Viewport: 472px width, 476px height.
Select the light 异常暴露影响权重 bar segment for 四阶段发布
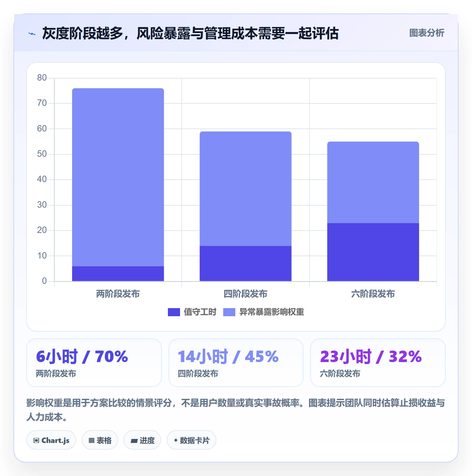pyautogui.click(x=245, y=189)
